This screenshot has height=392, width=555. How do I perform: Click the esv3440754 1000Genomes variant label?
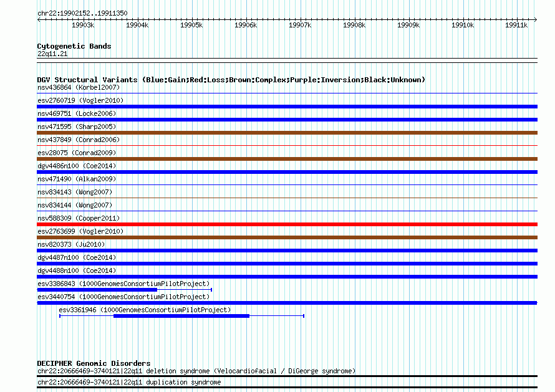(x=123, y=297)
